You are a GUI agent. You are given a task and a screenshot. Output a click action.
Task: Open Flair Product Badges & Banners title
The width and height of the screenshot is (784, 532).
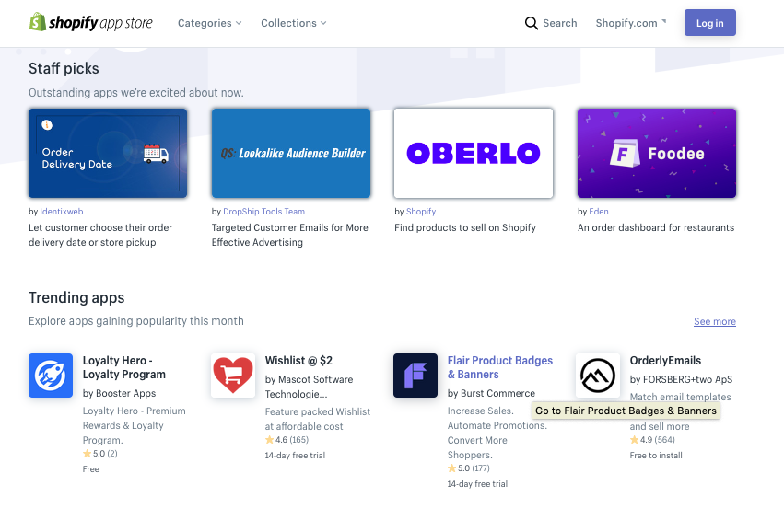[500, 367]
